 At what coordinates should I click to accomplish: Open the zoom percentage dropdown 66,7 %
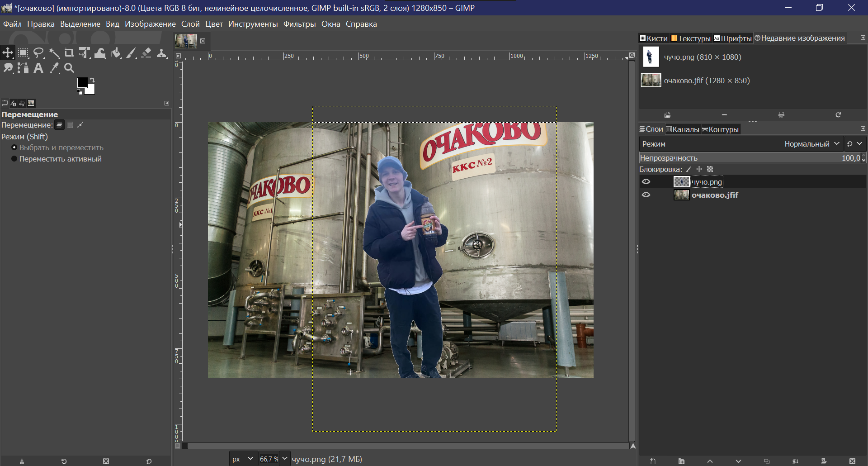(285, 458)
